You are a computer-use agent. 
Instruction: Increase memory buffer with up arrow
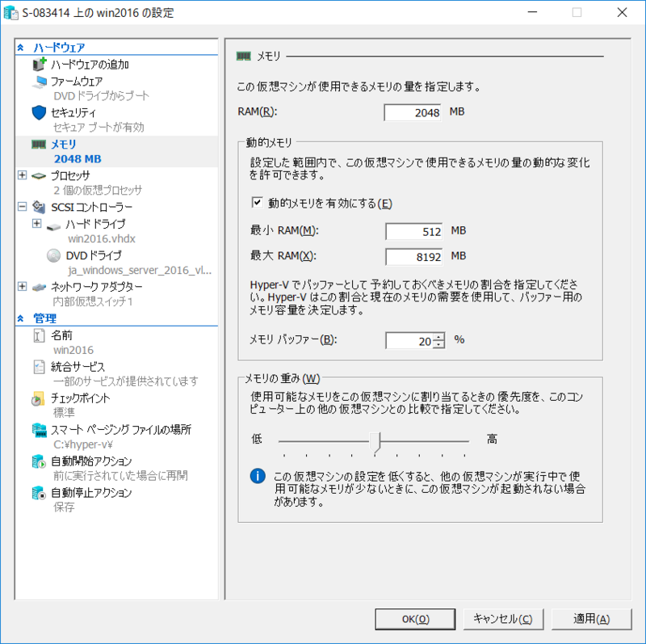[x=439, y=337]
